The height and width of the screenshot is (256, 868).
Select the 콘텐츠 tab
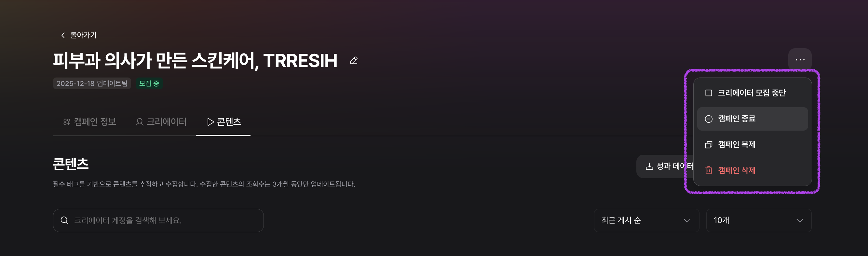click(224, 122)
